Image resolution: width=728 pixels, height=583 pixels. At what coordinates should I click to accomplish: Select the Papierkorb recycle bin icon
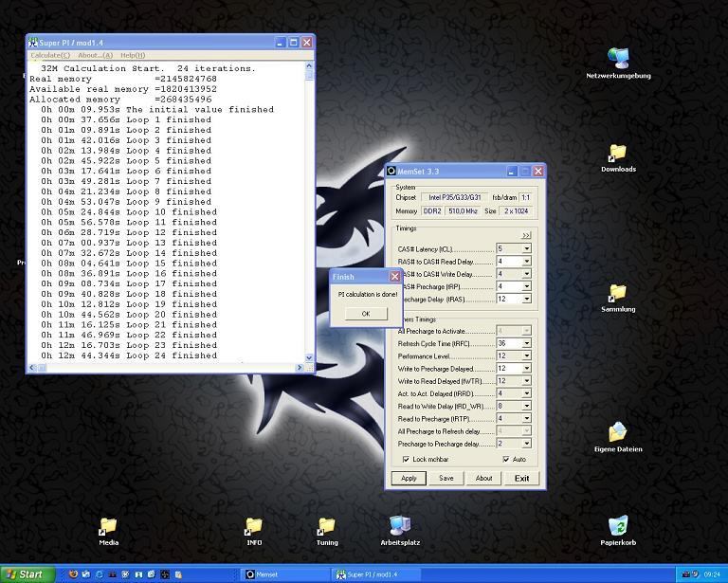tap(618, 531)
